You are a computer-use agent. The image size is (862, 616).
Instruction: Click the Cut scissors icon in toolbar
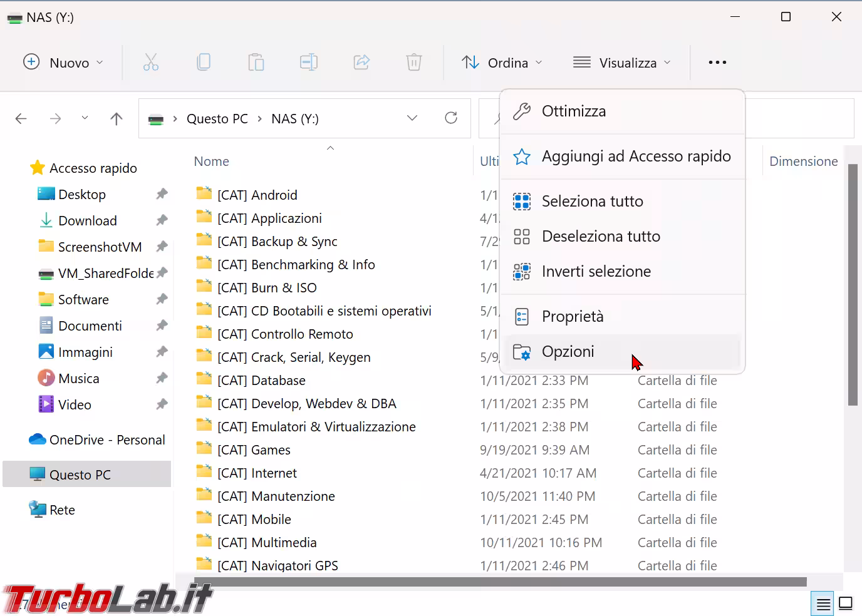[151, 63]
